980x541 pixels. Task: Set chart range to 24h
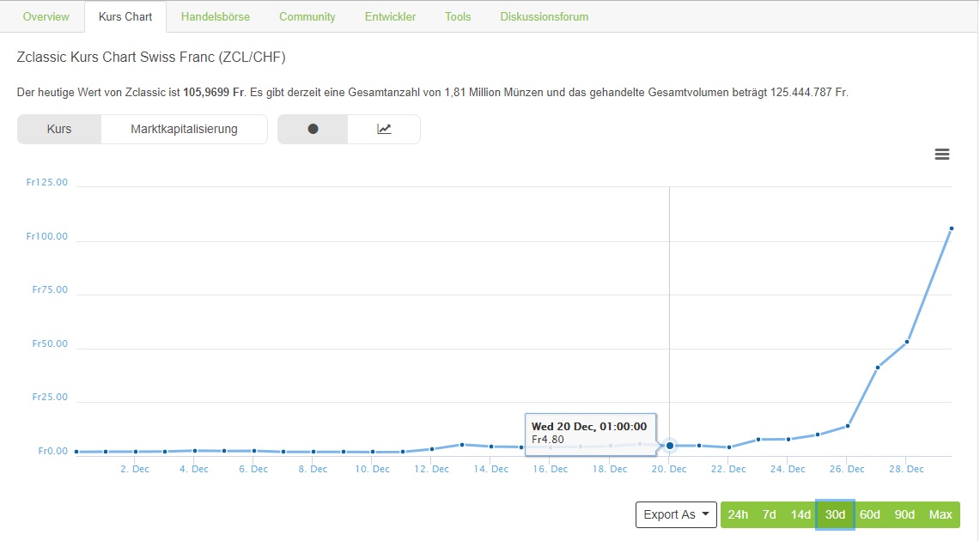[x=738, y=514]
